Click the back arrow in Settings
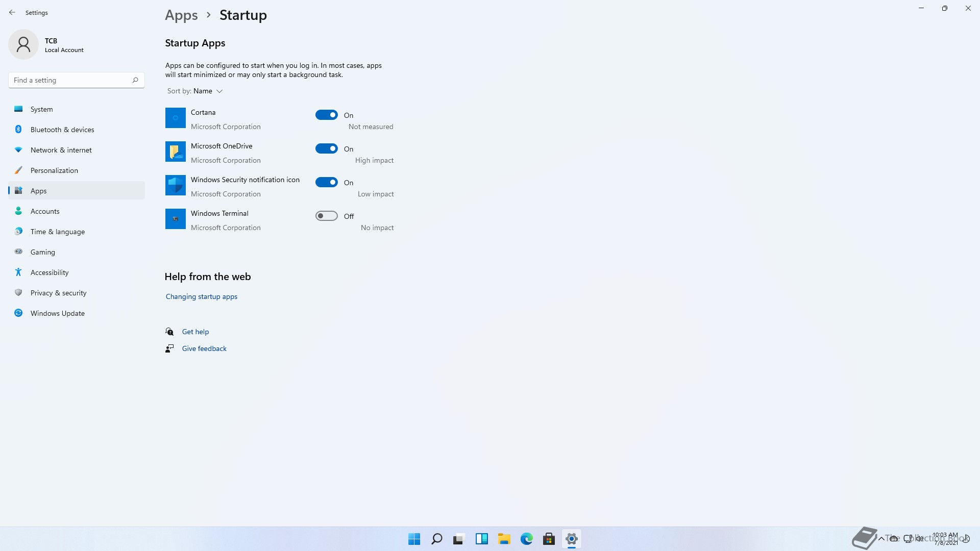 point(12,12)
